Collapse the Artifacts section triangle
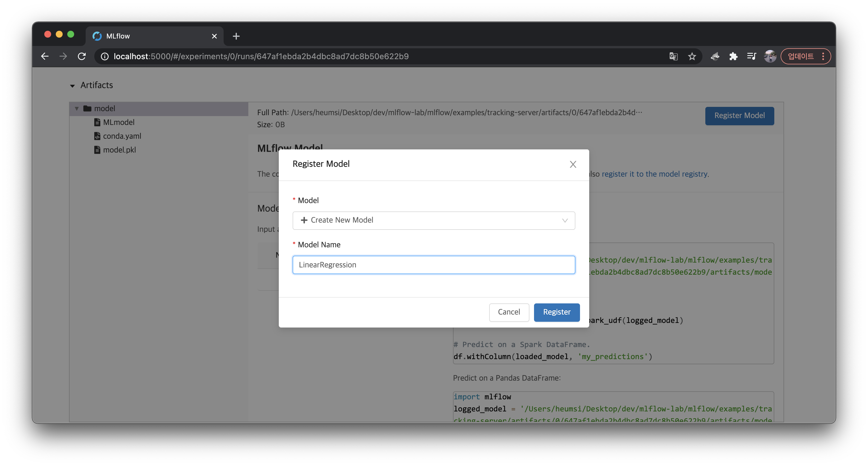 coord(72,86)
